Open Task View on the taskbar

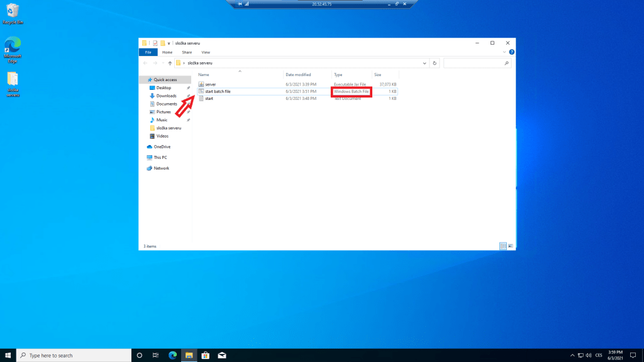point(156,355)
